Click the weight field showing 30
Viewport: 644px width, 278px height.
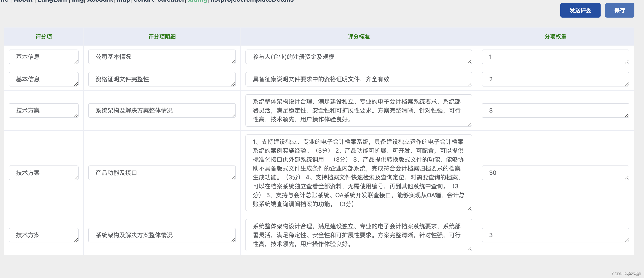tap(555, 173)
